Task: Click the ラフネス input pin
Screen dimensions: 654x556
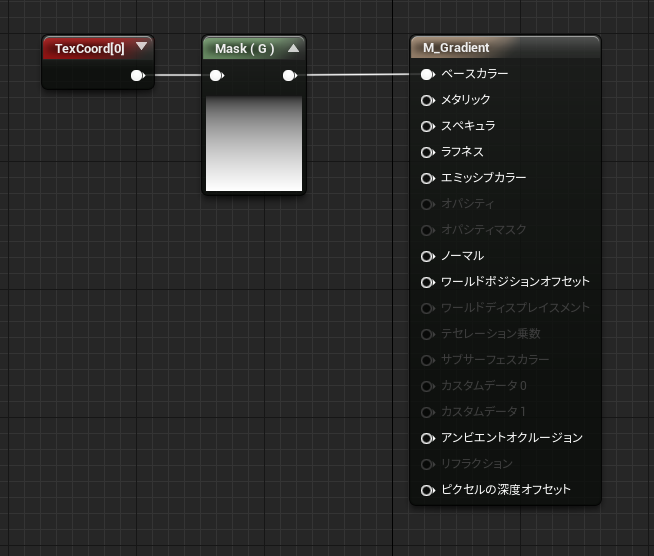Action: tap(428, 152)
